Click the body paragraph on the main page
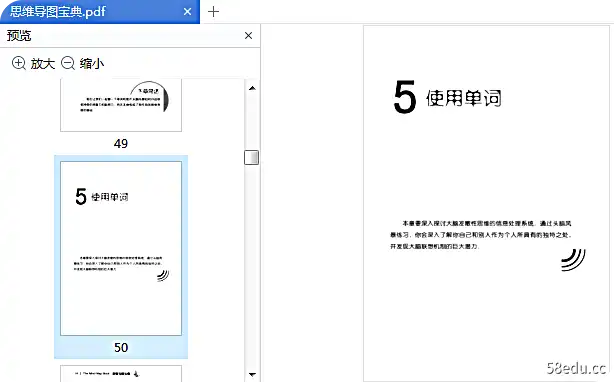 [x=481, y=235]
